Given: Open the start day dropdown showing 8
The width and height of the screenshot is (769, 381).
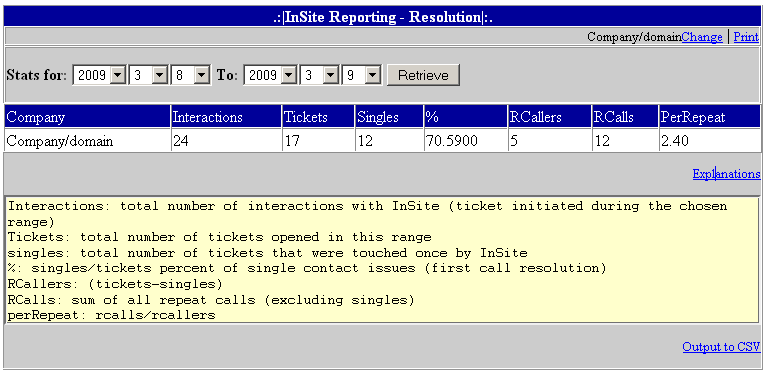Looking at the screenshot, I should 191,75.
